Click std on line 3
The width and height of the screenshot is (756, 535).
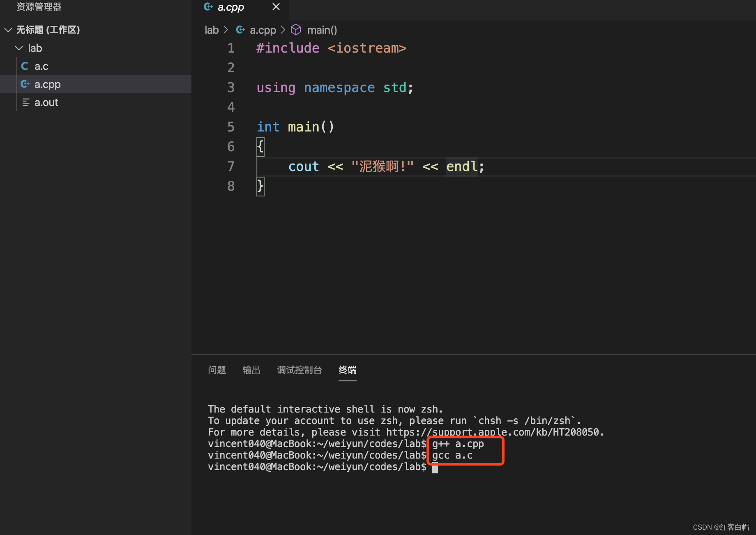click(x=395, y=88)
